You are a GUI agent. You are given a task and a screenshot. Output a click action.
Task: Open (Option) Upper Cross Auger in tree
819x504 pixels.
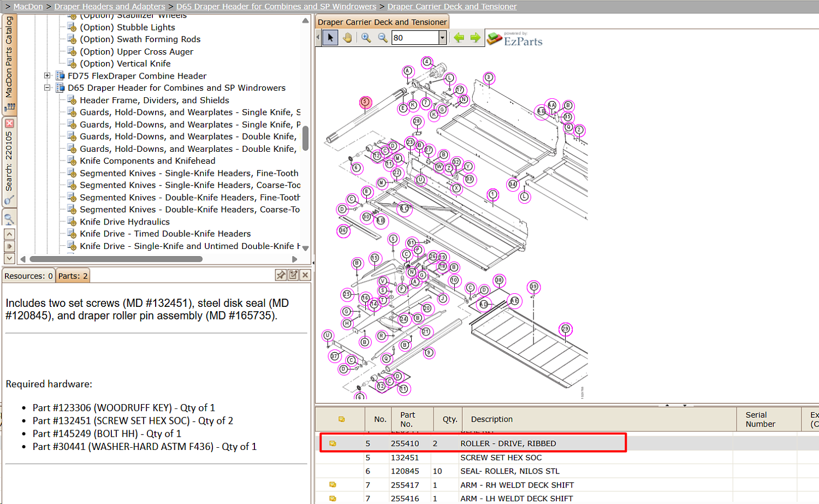(136, 51)
